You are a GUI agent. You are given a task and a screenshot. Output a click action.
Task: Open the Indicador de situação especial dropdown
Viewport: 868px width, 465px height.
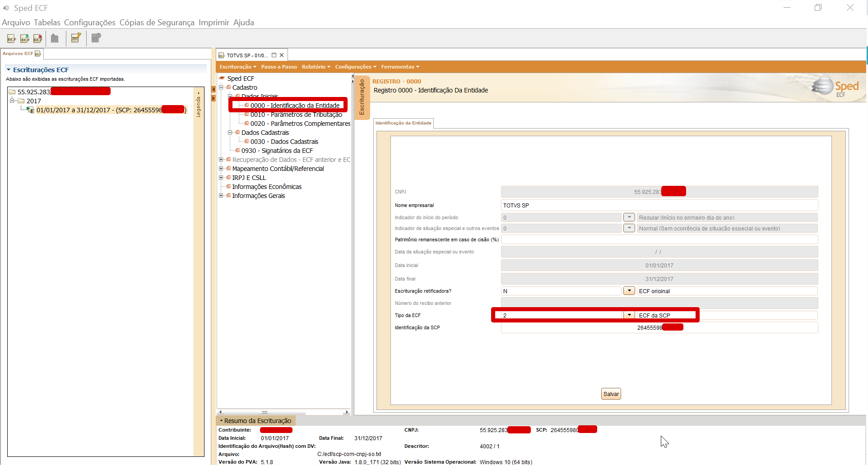coord(629,228)
